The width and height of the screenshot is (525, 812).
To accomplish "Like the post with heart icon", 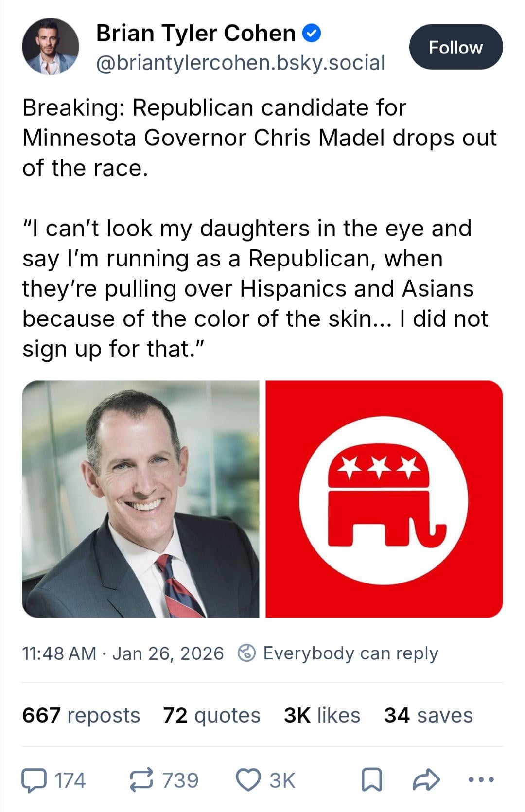I will pyautogui.click(x=248, y=780).
